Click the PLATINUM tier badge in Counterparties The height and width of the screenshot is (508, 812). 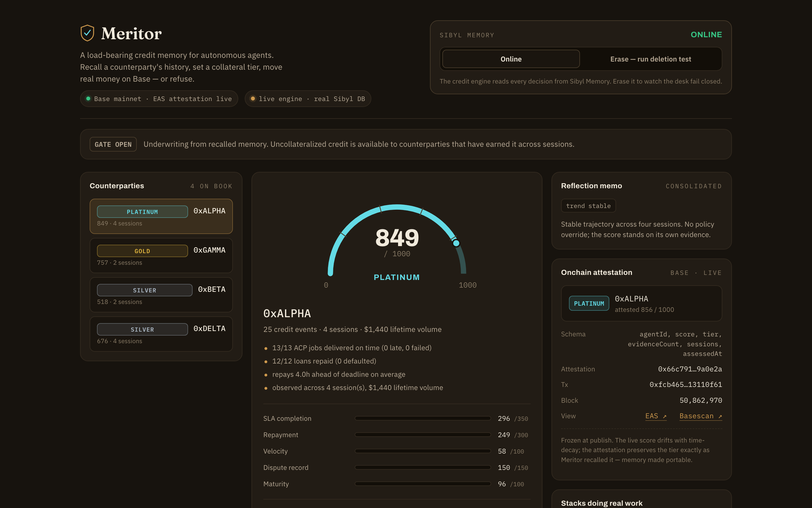142,212
